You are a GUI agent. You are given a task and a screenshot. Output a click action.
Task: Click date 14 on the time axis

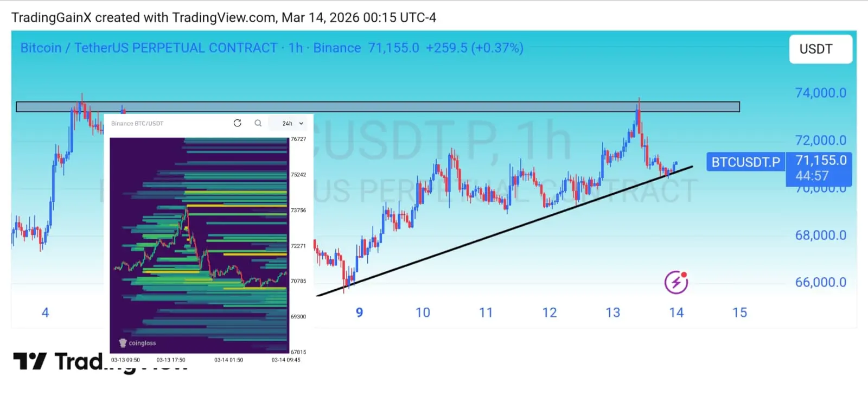(676, 313)
